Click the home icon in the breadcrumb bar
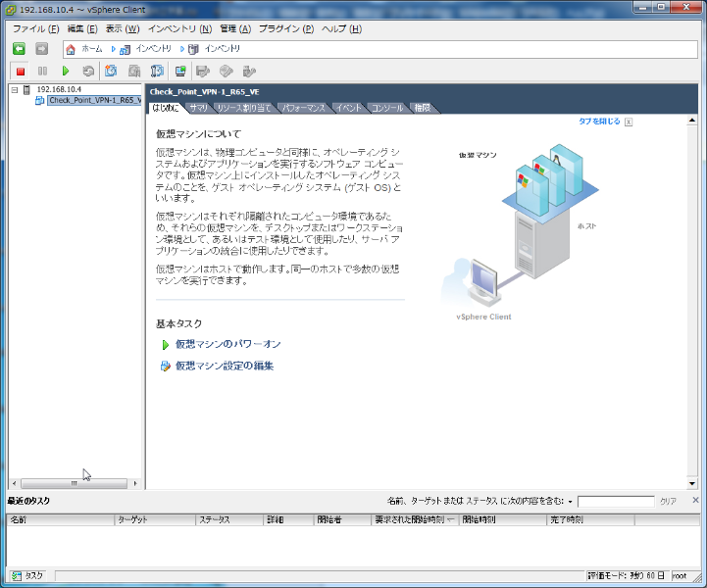Image resolution: width=707 pixels, height=588 pixels. pyautogui.click(x=71, y=49)
